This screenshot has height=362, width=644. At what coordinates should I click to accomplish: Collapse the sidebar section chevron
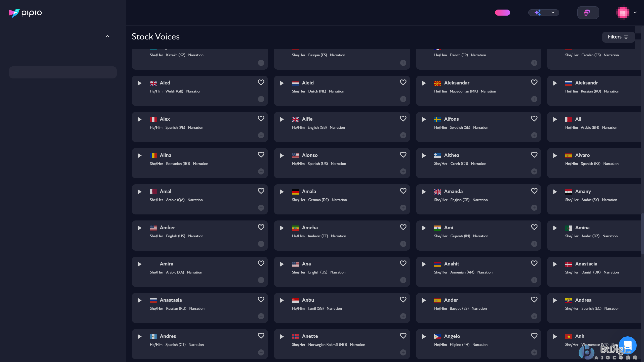pyautogui.click(x=107, y=36)
